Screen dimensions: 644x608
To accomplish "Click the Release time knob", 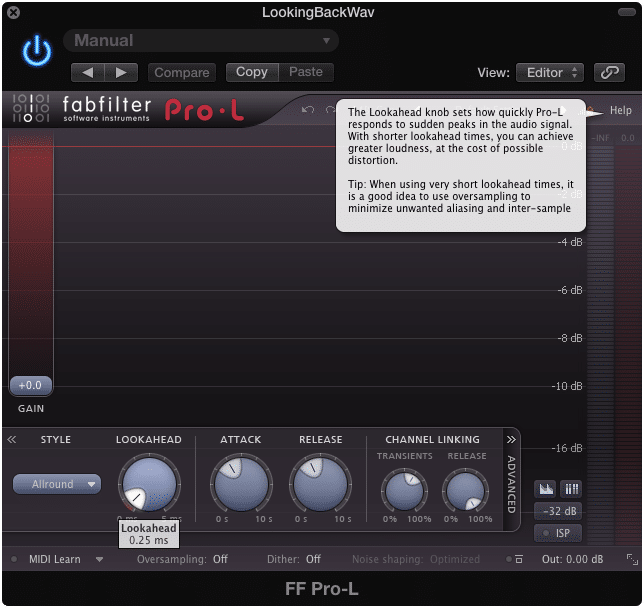I will pyautogui.click(x=320, y=483).
